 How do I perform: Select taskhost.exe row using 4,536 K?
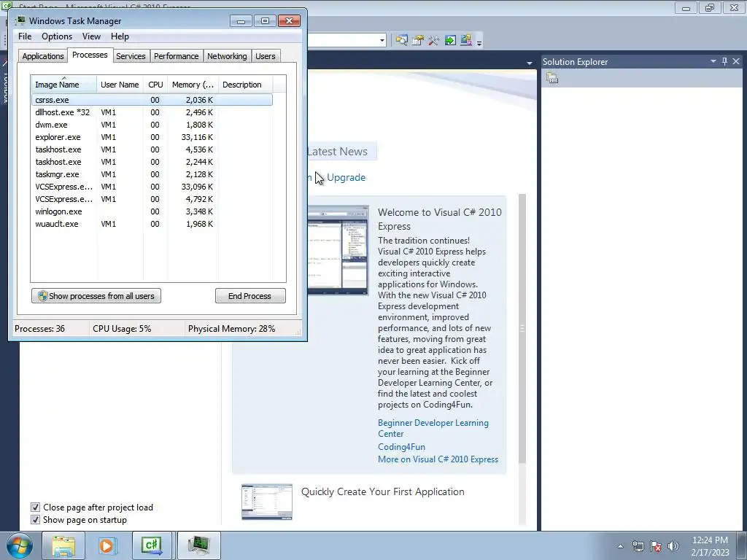pyautogui.click(x=152, y=149)
